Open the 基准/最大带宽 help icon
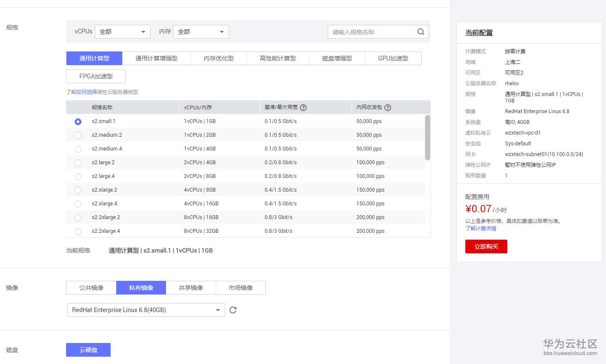606x364 pixels. pos(304,107)
